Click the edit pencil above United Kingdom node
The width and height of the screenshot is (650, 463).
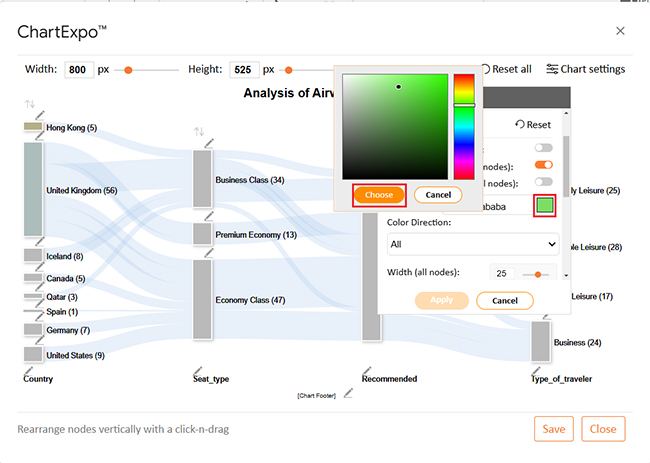pos(39,136)
